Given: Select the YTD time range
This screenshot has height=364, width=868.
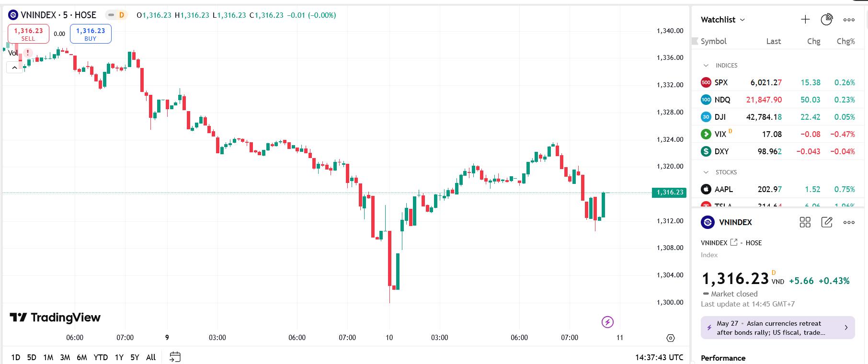Looking at the screenshot, I should (101, 357).
